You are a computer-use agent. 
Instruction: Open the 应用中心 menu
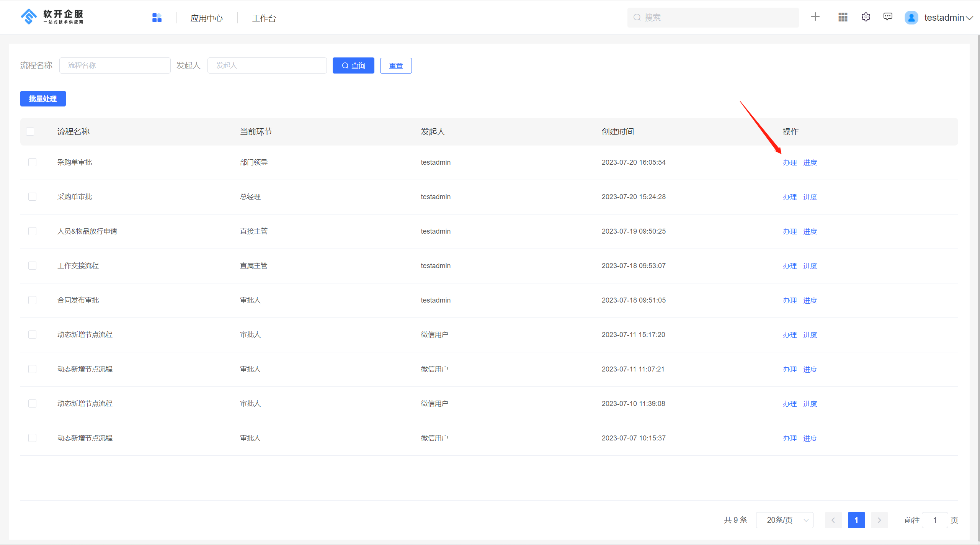(207, 18)
